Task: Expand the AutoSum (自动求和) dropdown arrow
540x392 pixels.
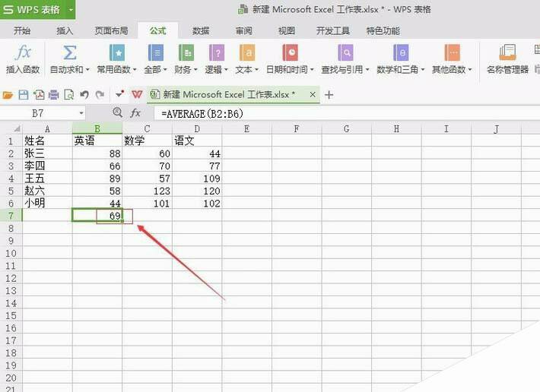Action: click(87, 70)
